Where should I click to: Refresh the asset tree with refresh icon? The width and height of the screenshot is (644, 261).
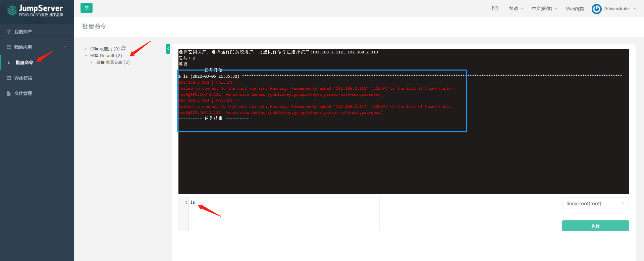coord(123,48)
